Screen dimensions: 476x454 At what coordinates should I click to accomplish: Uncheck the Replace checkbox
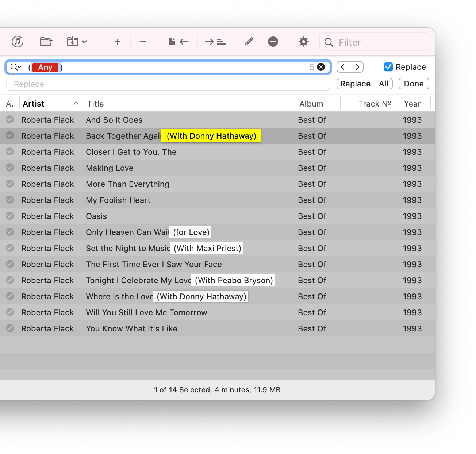pos(388,67)
